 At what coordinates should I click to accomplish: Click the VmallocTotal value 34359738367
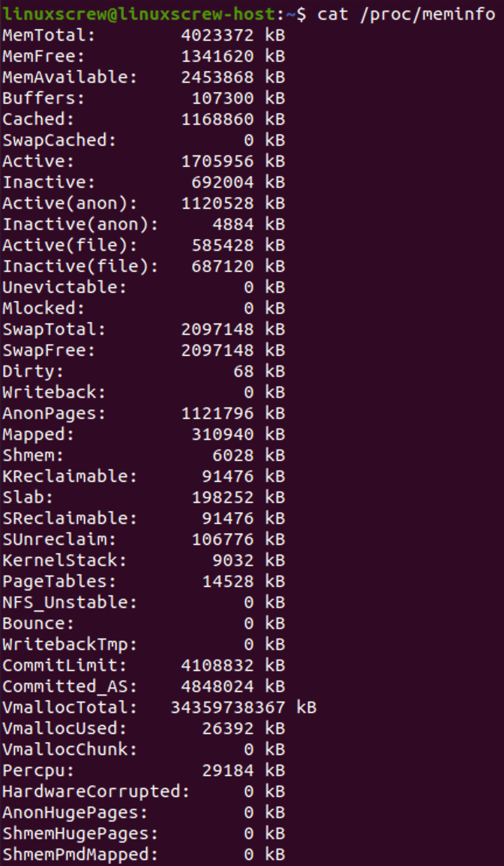[x=228, y=707]
